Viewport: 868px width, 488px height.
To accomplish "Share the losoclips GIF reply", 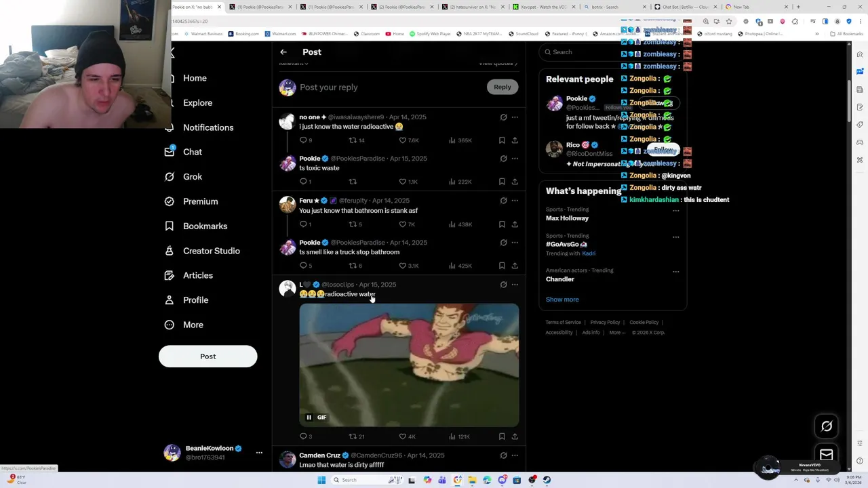I will (515, 436).
